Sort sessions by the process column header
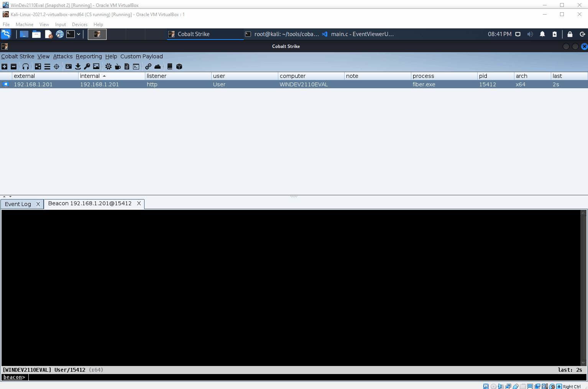 click(x=444, y=76)
